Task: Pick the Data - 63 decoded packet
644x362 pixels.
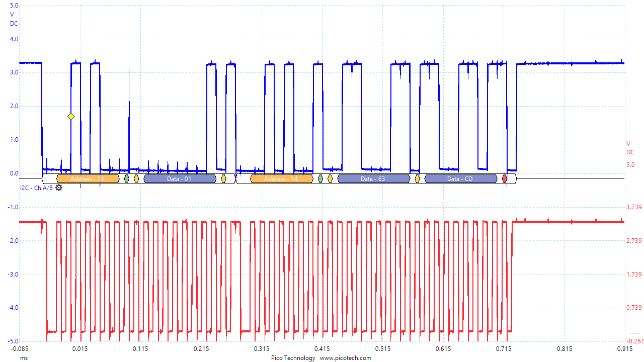Action: click(373, 178)
